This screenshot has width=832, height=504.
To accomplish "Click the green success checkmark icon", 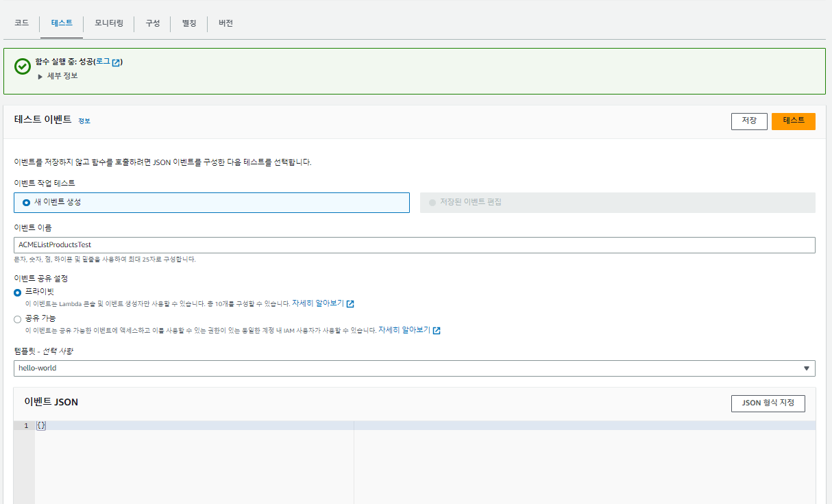I will (23, 66).
